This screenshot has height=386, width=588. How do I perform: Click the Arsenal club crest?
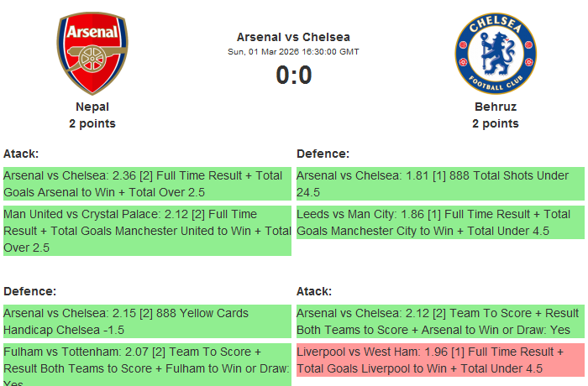tap(92, 53)
